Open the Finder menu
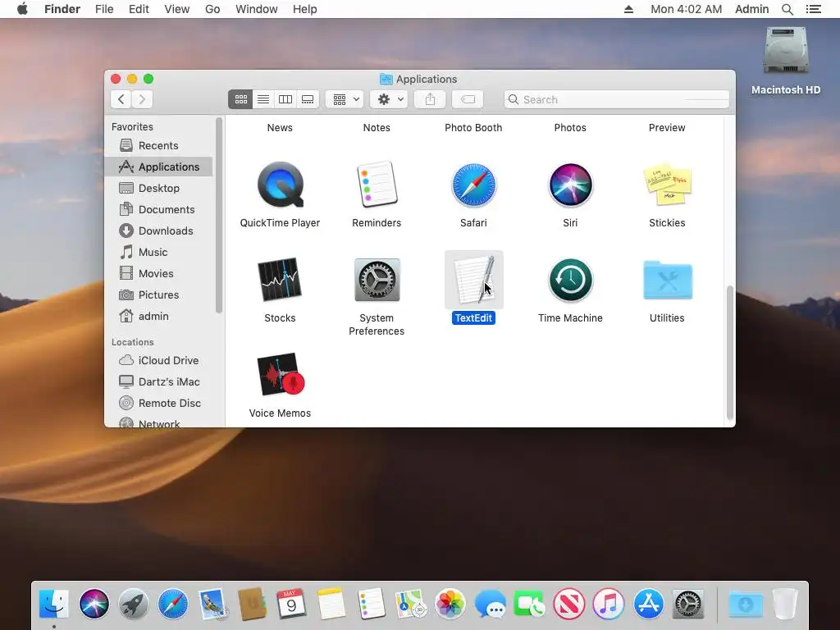Viewport: 840px width, 630px height. point(62,9)
